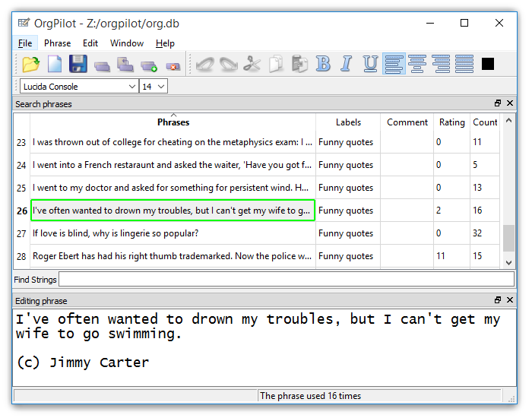Click the scroll down arrow in phrase list

click(x=508, y=263)
